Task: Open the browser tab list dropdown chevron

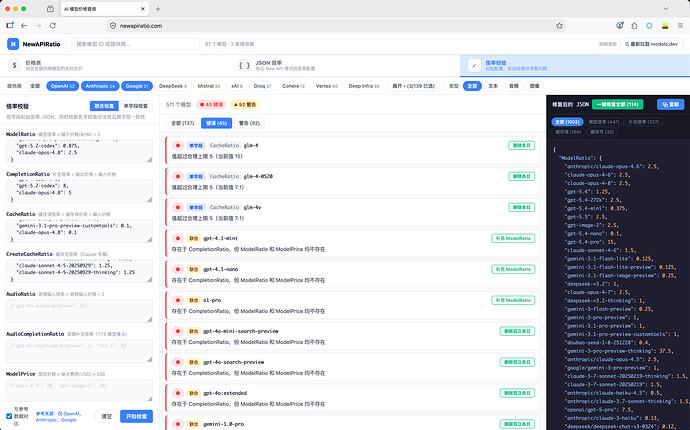Action: coord(666,9)
